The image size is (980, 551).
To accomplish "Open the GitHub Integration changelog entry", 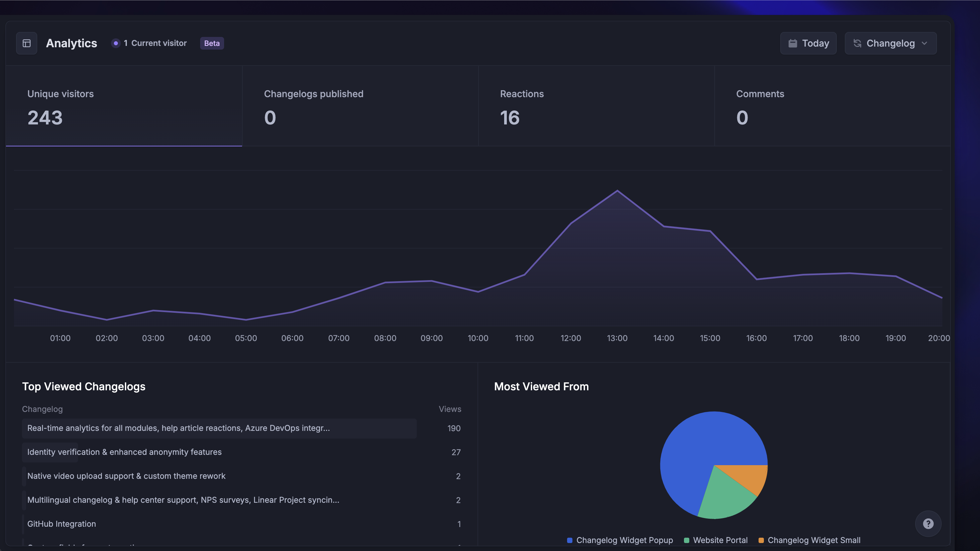I will pos(61,524).
